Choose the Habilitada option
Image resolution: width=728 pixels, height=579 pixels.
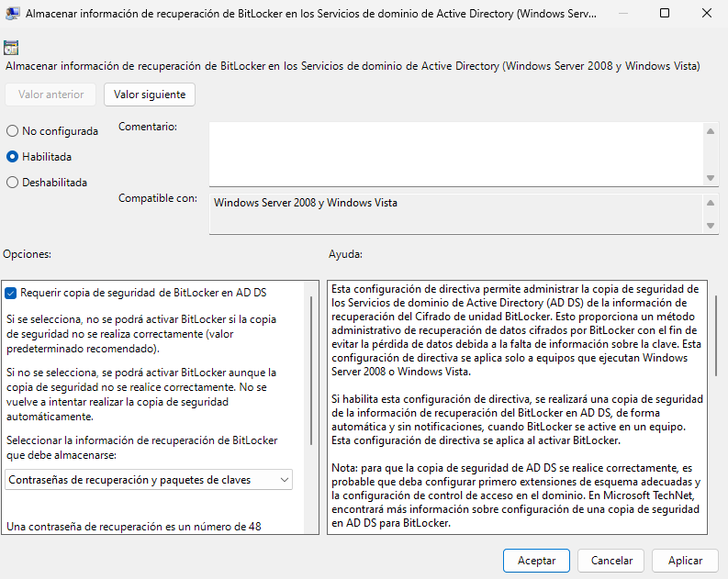(x=13, y=157)
